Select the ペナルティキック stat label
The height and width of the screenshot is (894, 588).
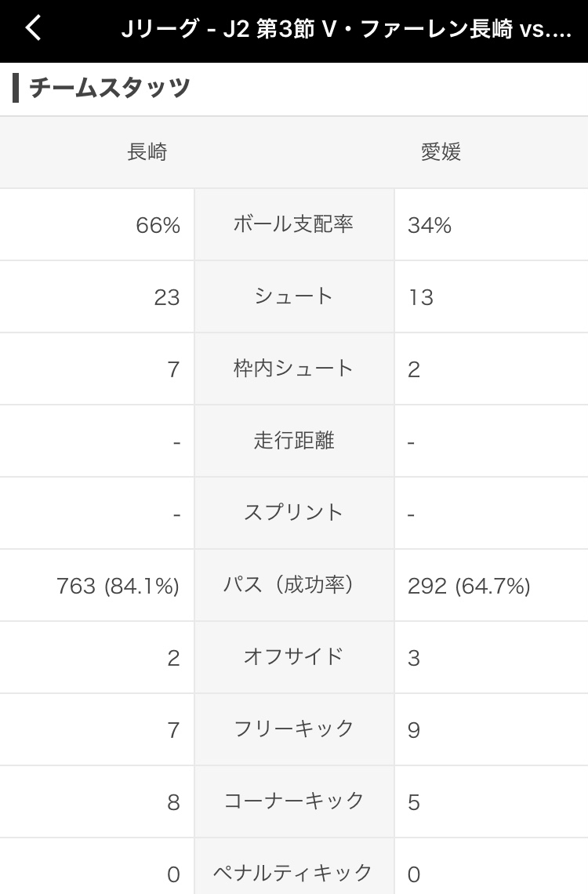(x=294, y=872)
